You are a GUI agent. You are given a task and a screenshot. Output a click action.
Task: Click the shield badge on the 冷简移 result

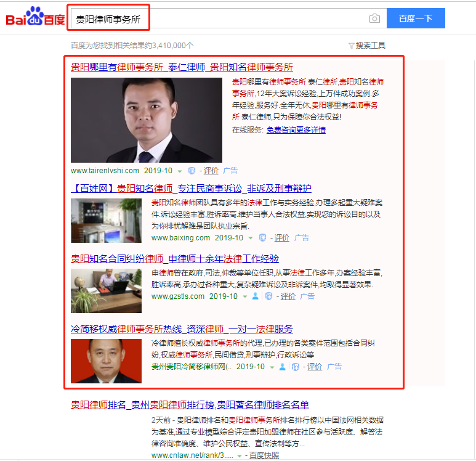click(x=296, y=367)
